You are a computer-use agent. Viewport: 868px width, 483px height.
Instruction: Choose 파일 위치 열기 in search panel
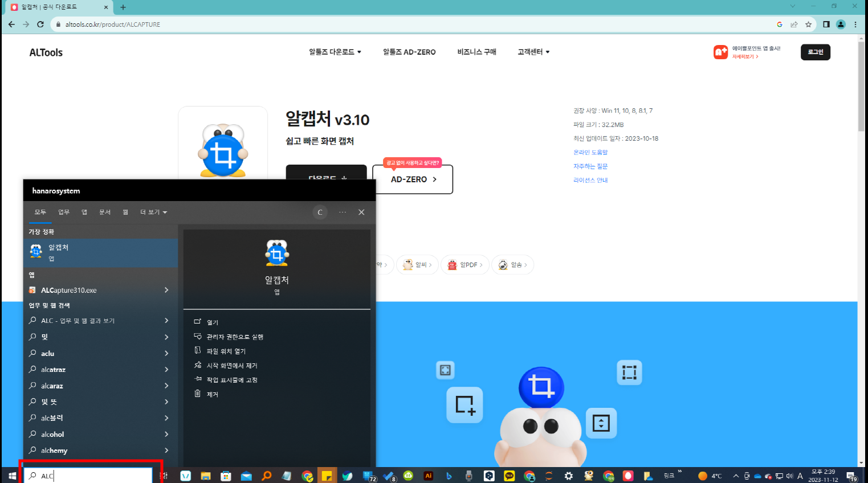click(x=226, y=351)
